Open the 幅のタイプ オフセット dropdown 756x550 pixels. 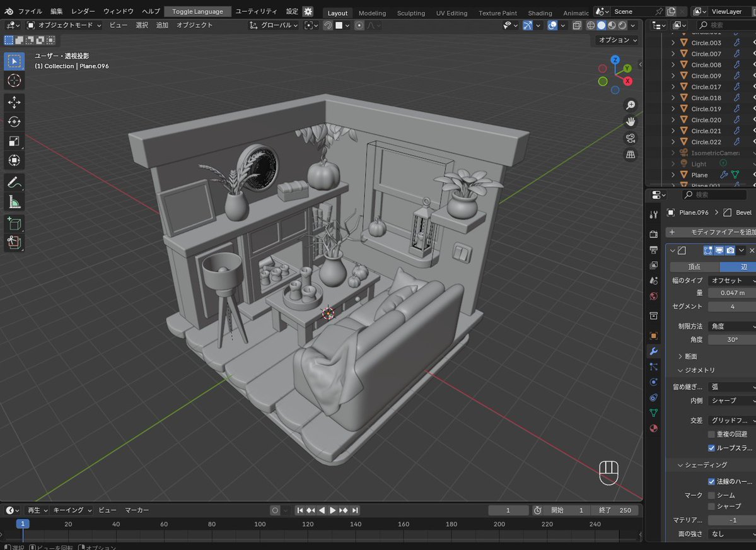point(732,280)
